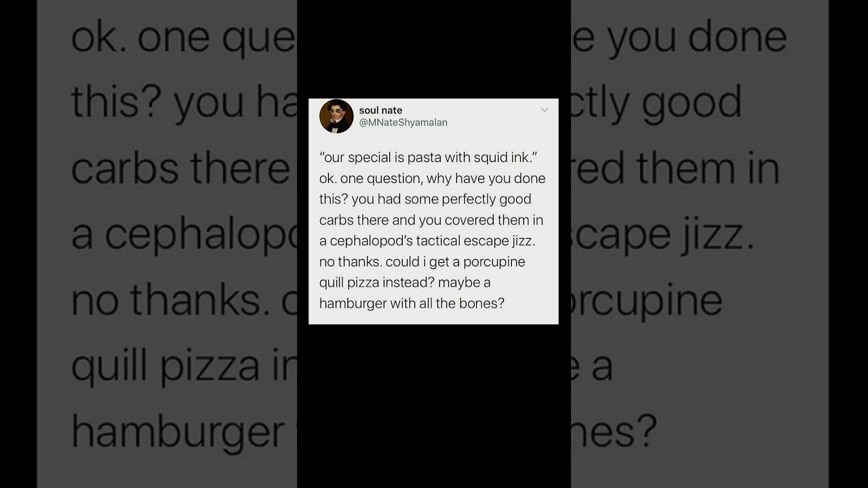Click the empty black area below the tweet card
This screenshot has width=868, height=488.
(434, 405)
